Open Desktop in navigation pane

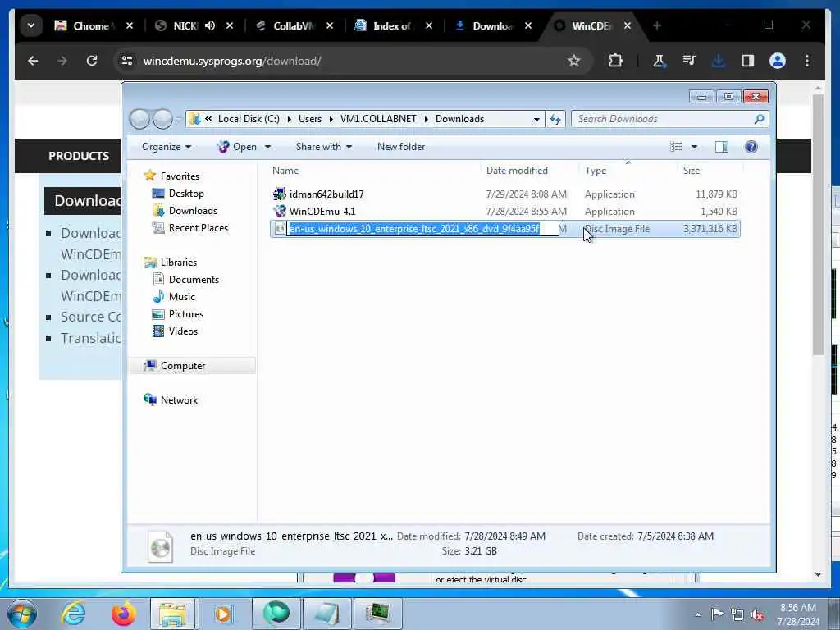[186, 194]
